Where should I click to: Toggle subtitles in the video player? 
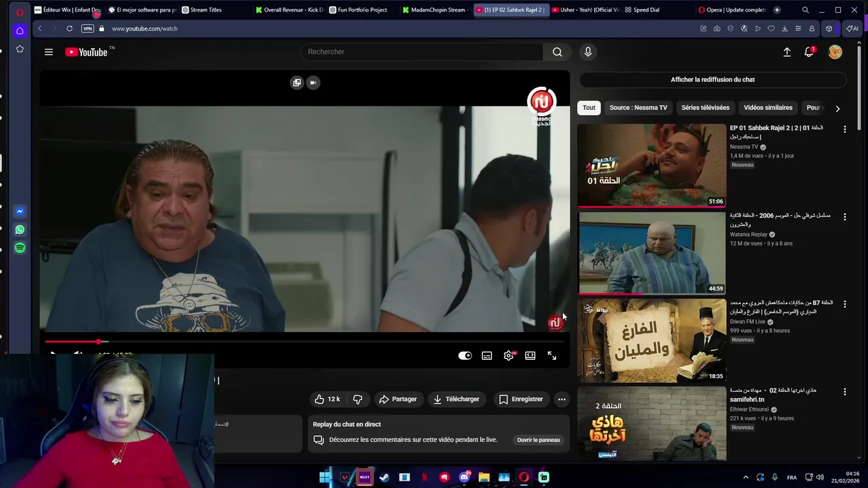487,356
